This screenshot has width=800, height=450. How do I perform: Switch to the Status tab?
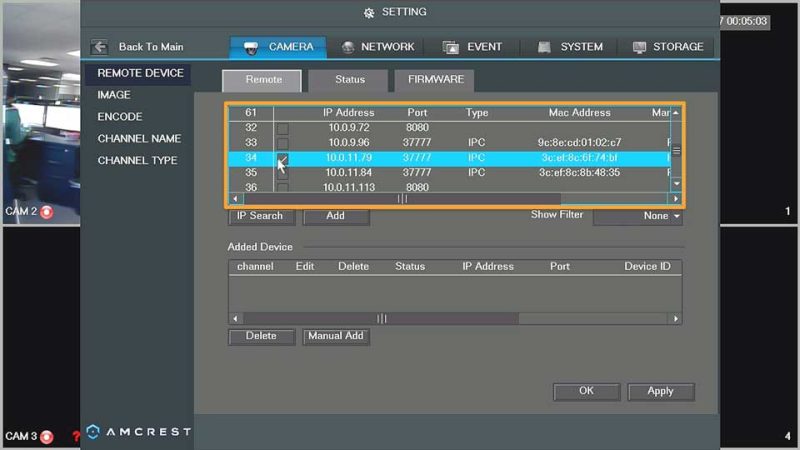(349, 80)
